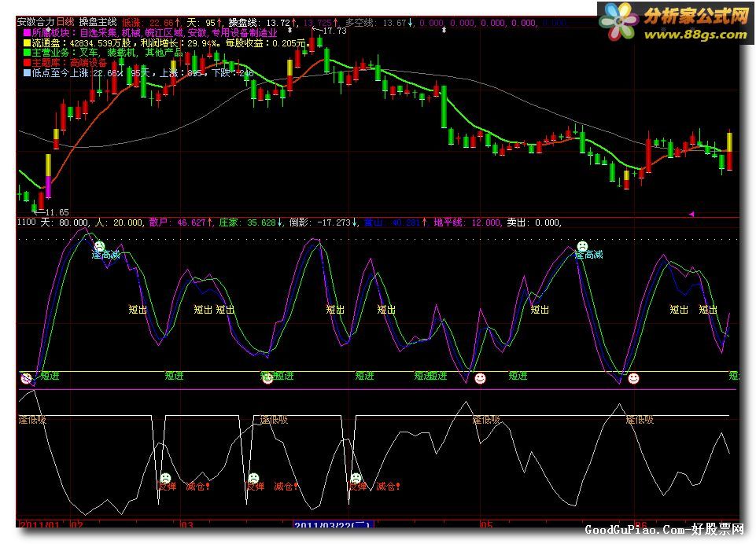Click the blue down arrow after 多空线: 13.67

pyautogui.click(x=411, y=23)
